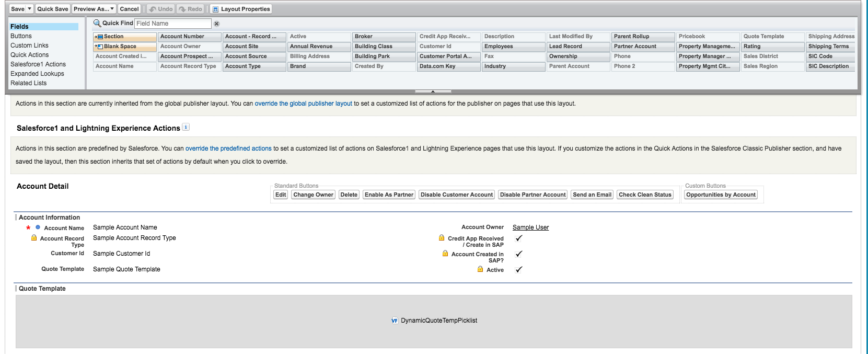Click the Quick Find magnifier icon

[x=97, y=23]
